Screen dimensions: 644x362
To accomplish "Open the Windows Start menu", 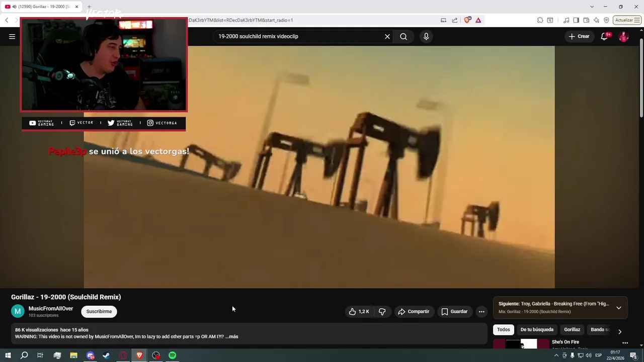I will (x=8, y=355).
